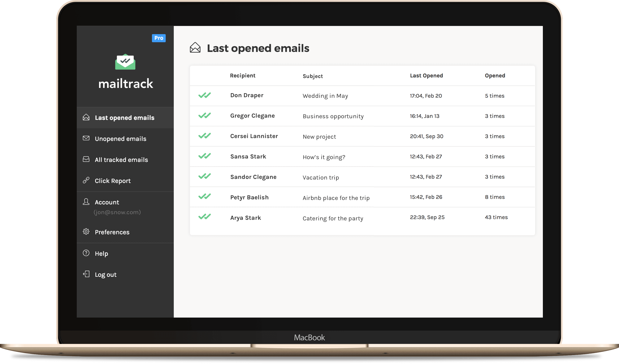Screen dimensions: 619x364
Task: Click the Unopened emails envelope icon
Action: point(86,138)
